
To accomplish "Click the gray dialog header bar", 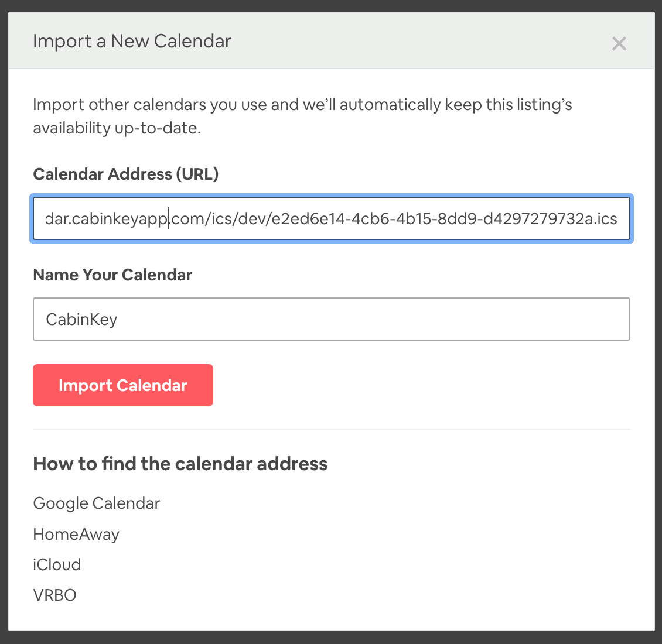I will tap(332, 40).
